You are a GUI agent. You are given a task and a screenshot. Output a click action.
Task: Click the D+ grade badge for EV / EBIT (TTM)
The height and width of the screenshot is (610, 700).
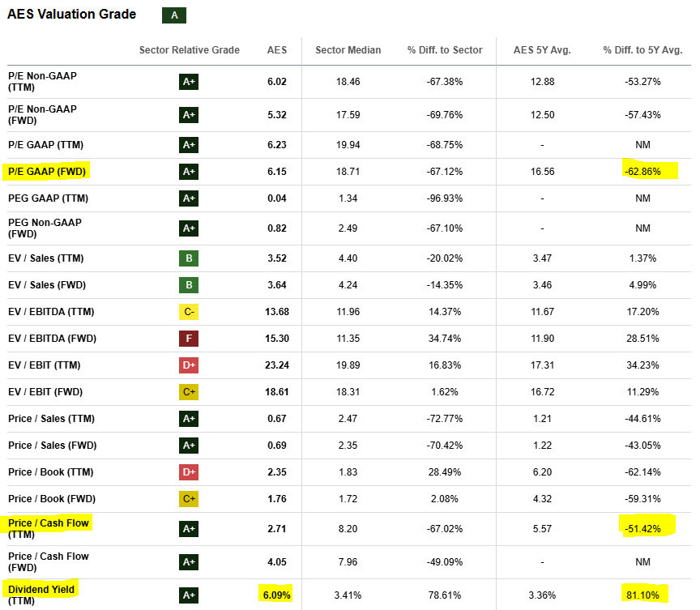tap(189, 365)
